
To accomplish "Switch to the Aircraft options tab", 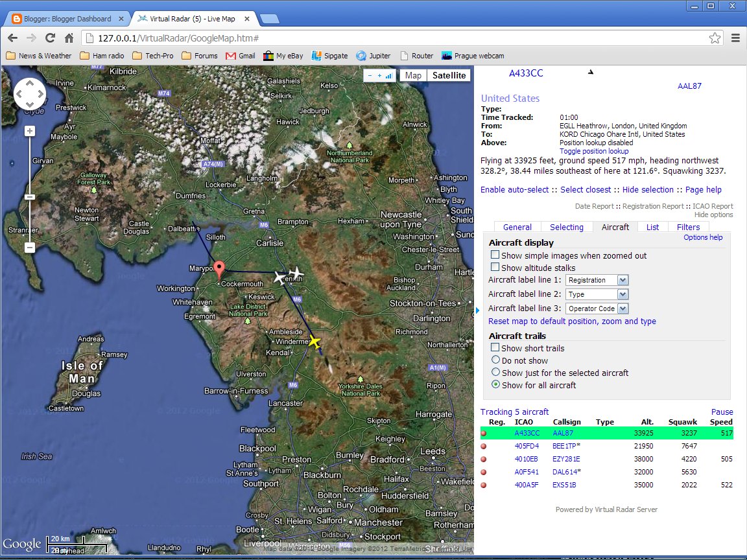I will [615, 227].
